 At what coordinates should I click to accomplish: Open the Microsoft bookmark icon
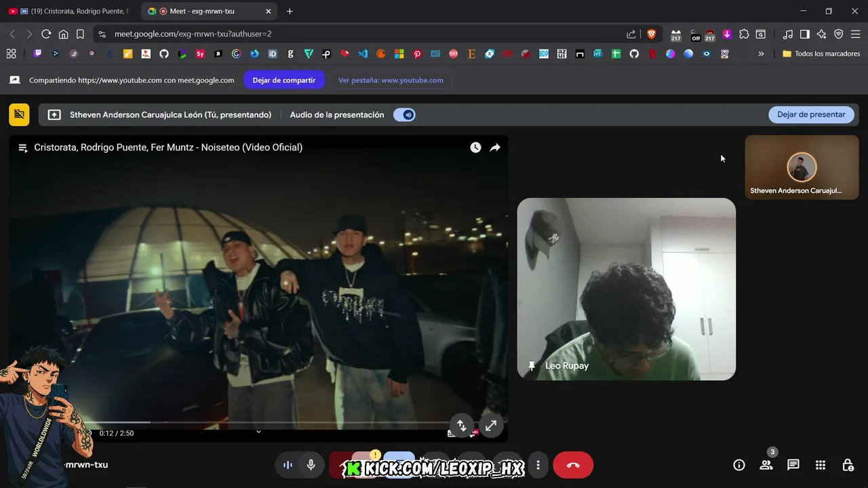tap(399, 54)
